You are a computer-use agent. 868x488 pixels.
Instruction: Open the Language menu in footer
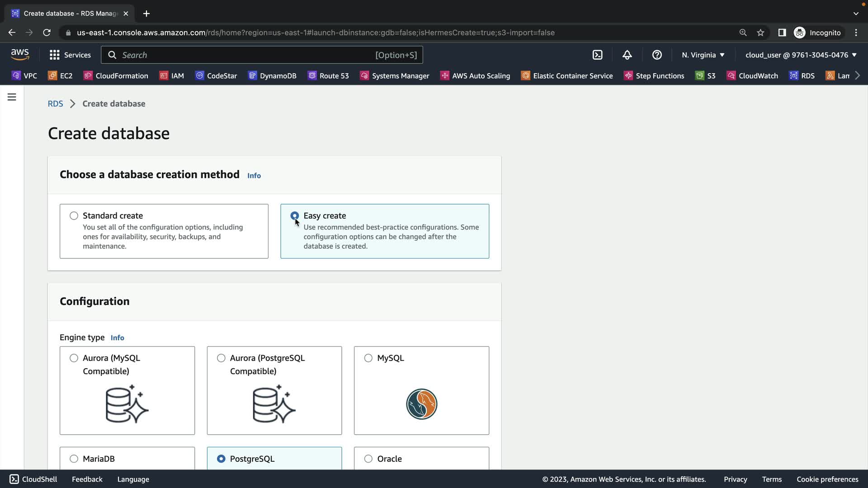pos(133,479)
